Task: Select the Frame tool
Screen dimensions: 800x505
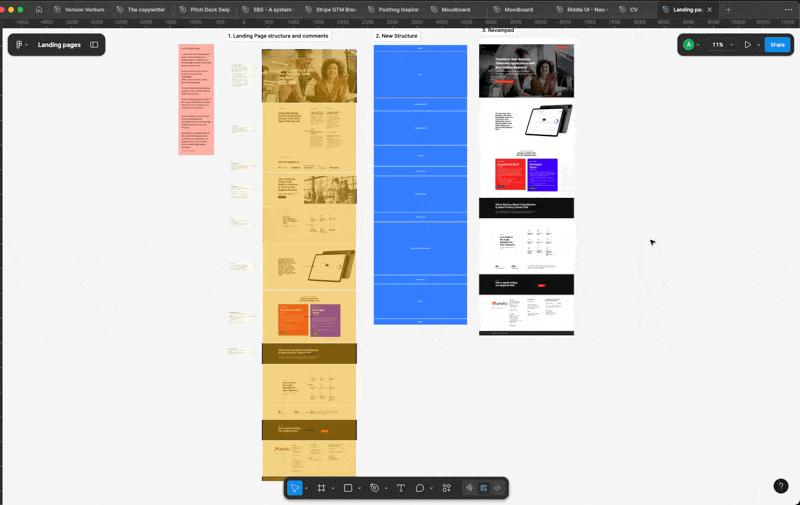Action: (x=321, y=488)
